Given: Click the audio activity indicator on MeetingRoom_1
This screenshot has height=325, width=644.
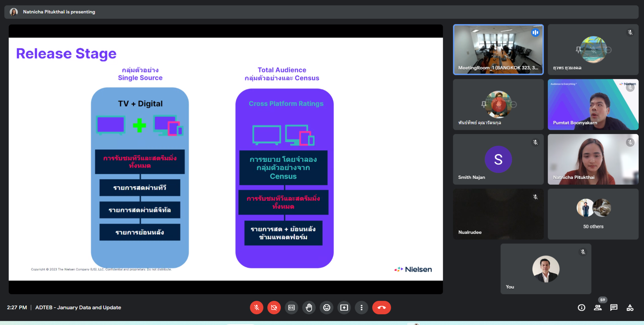Looking at the screenshot, I should coord(535,32).
